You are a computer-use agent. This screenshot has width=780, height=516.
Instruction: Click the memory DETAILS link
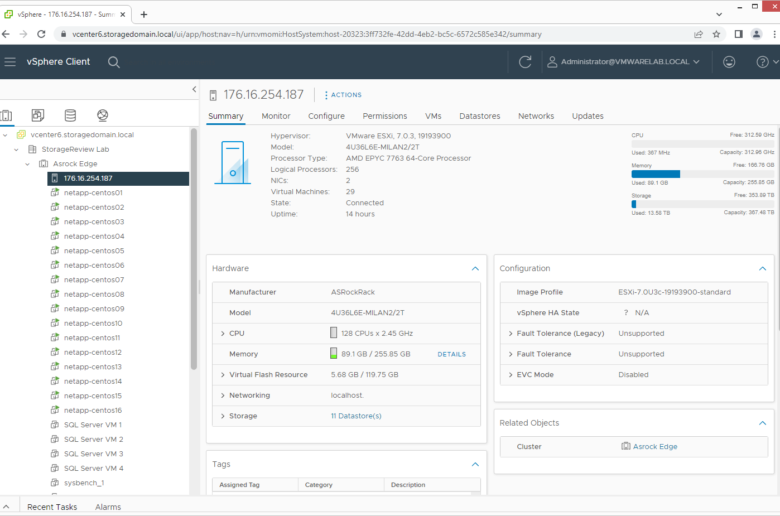[x=452, y=354]
